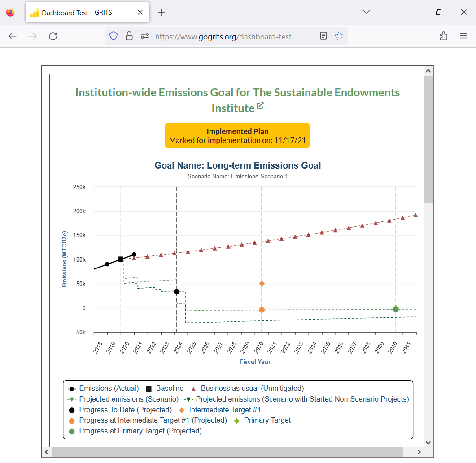Toggle Scenario with Started Non-Scenario Projects legend
Screen dimensions: 476x463
tap(296, 399)
